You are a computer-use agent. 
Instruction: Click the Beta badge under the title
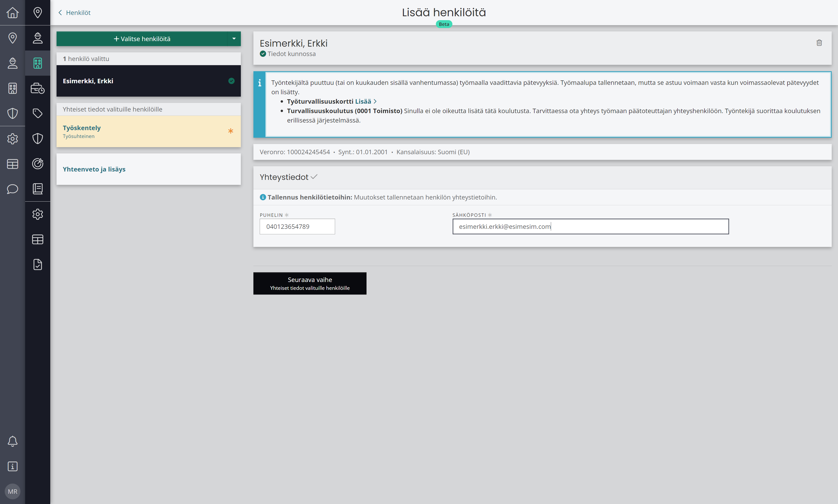(444, 24)
